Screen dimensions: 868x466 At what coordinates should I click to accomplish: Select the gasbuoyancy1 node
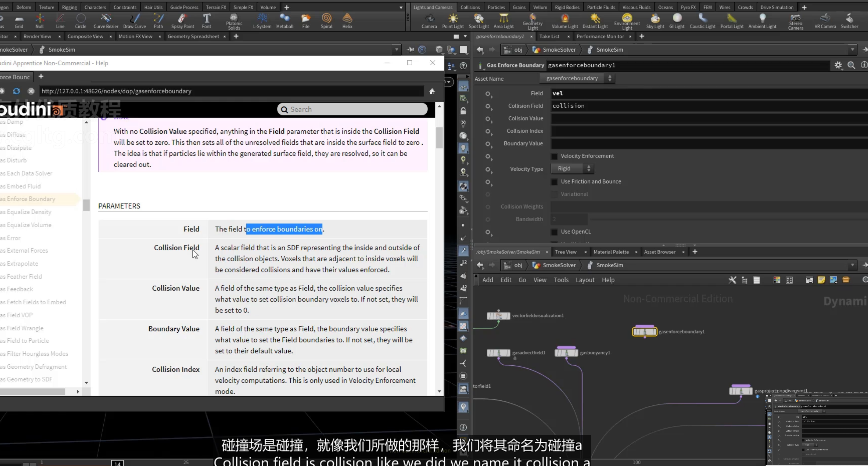tap(567, 353)
